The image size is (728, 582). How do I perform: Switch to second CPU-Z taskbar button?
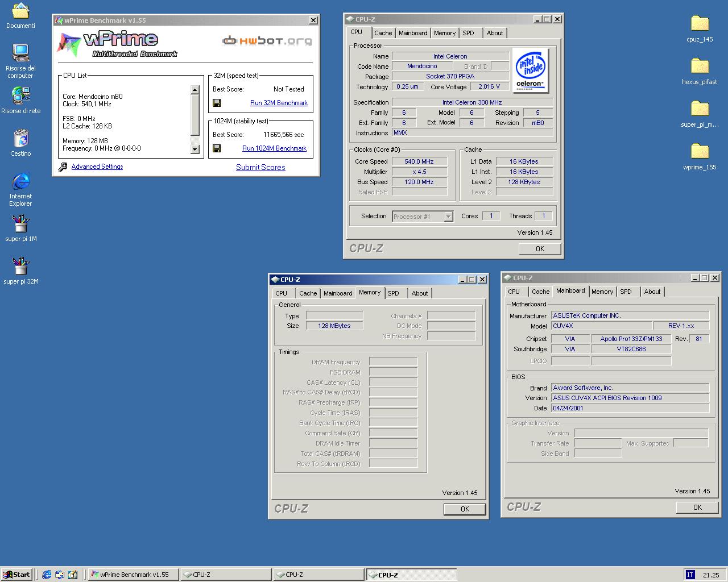(x=318, y=575)
